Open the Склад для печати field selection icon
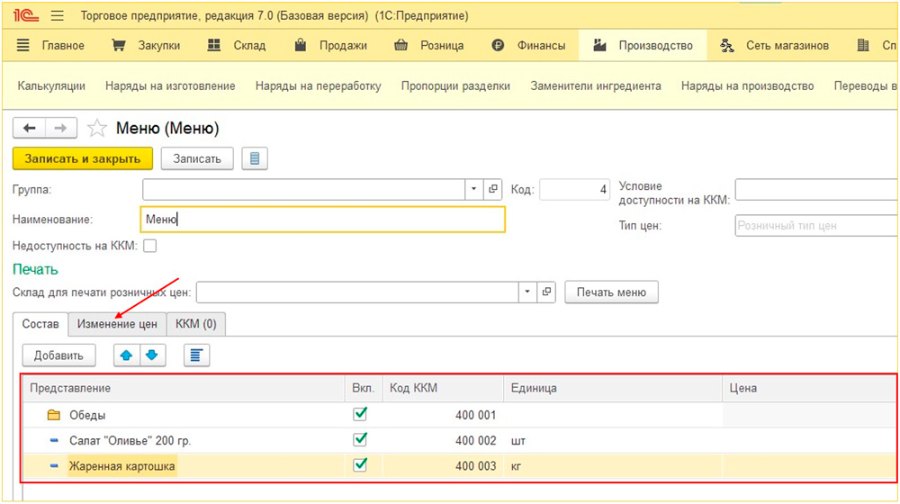 [546, 292]
